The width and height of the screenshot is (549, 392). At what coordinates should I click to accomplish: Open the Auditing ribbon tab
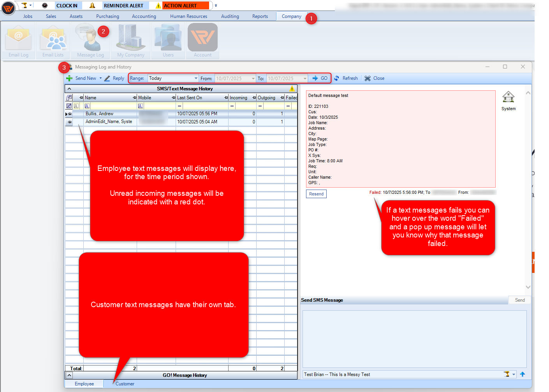click(x=230, y=16)
